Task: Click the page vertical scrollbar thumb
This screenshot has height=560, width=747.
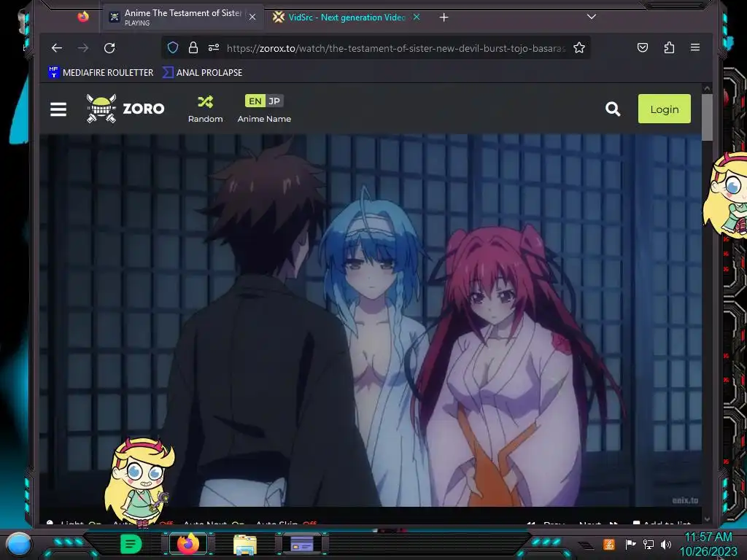Action: [x=707, y=117]
